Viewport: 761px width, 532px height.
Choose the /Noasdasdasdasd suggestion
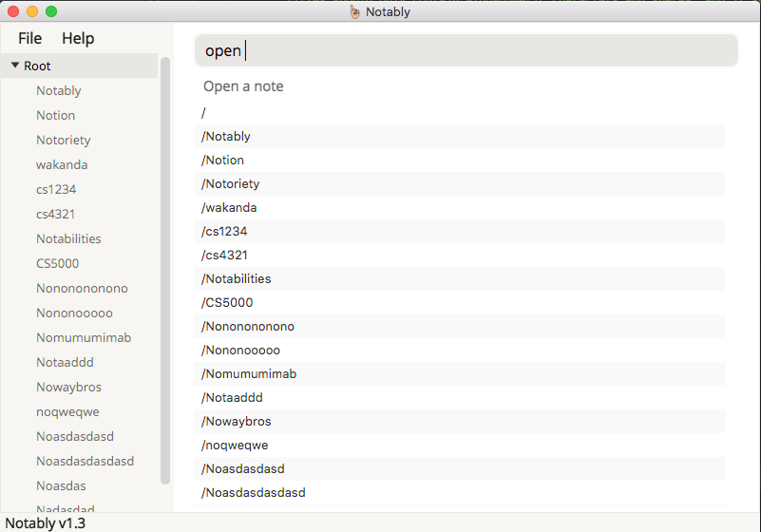pos(459,493)
